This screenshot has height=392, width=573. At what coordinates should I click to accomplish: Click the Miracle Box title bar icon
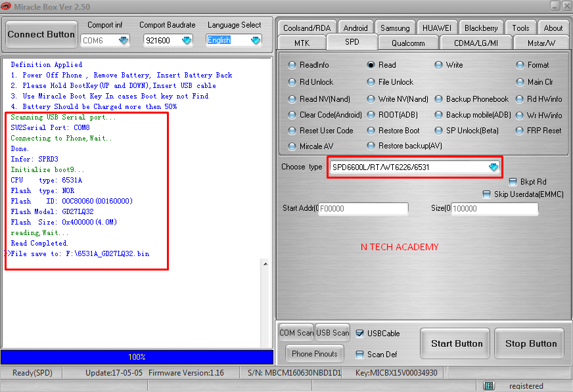[x=6, y=7]
